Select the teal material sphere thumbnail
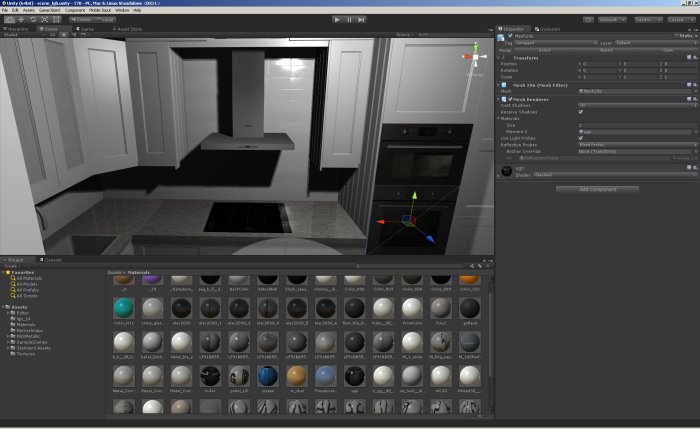The image size is (700, 429). coord(124,308)
